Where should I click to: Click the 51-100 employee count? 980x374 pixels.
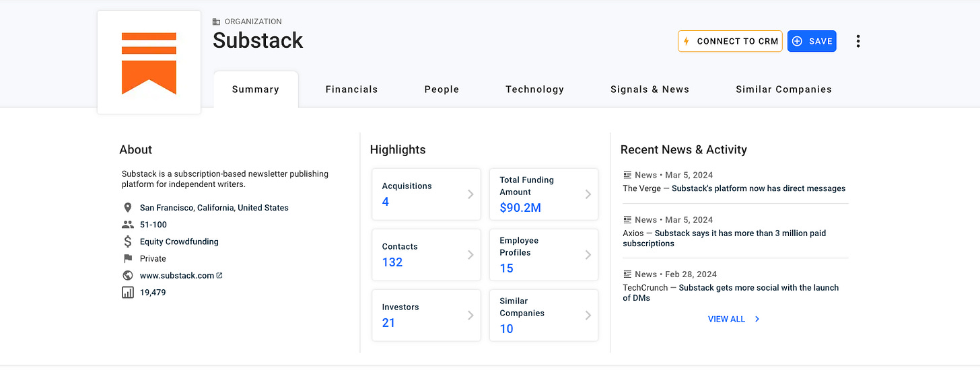tap(153, 225)
